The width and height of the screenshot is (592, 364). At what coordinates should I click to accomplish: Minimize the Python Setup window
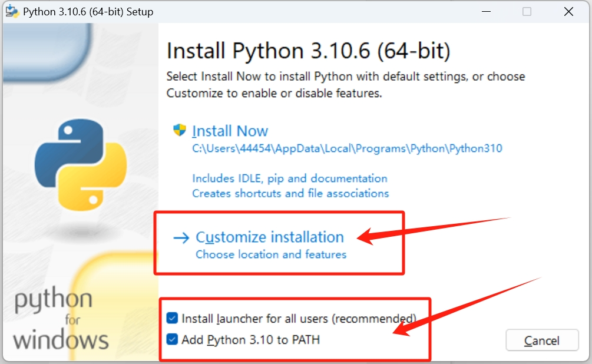tap(487, 12)
